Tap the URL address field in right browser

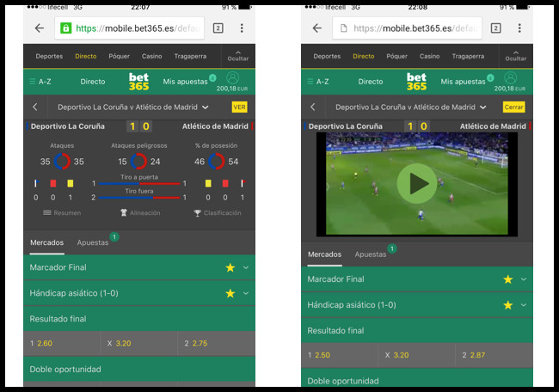[407, 28]
